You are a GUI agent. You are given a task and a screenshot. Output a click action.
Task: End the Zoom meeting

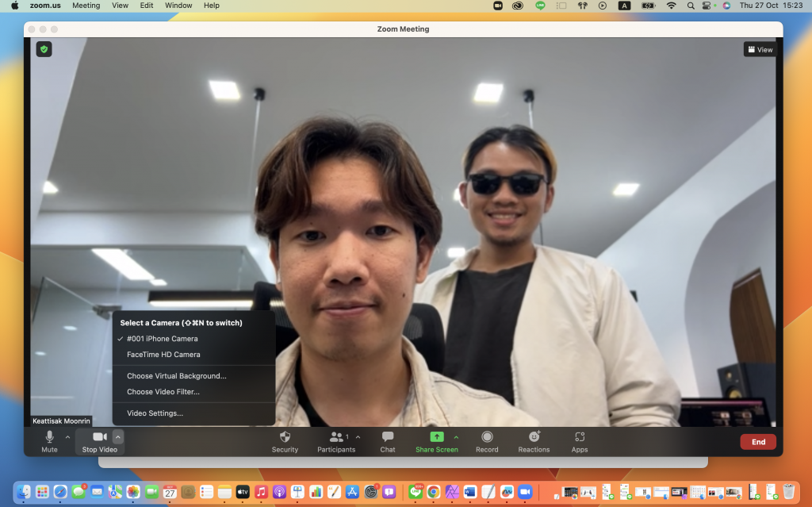click(x=757, y=441)
